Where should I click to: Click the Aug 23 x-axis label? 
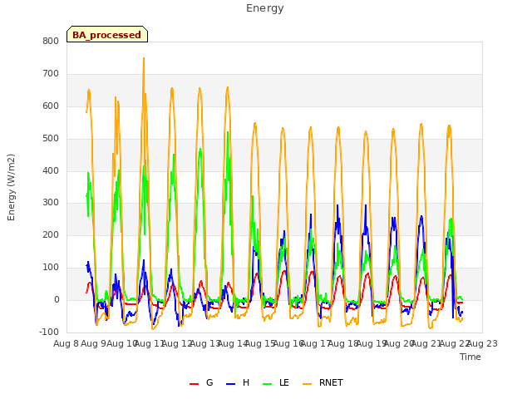(482, 343)
